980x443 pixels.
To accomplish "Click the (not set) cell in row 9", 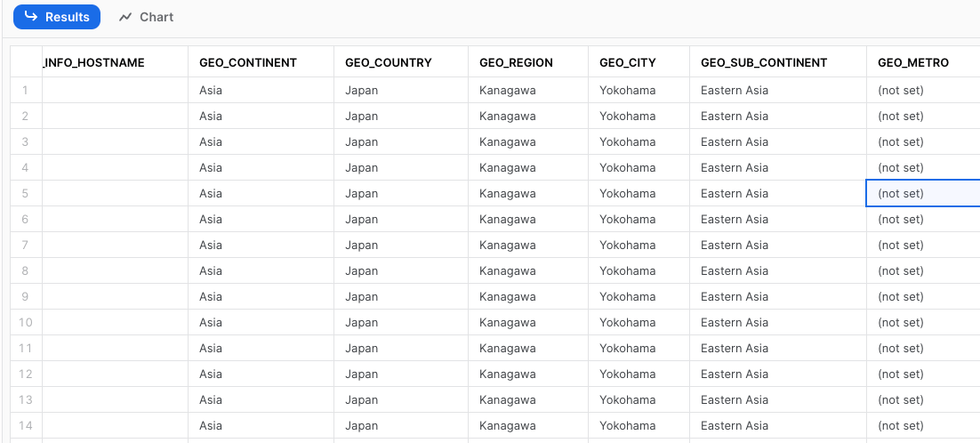I will click(923, 297).
